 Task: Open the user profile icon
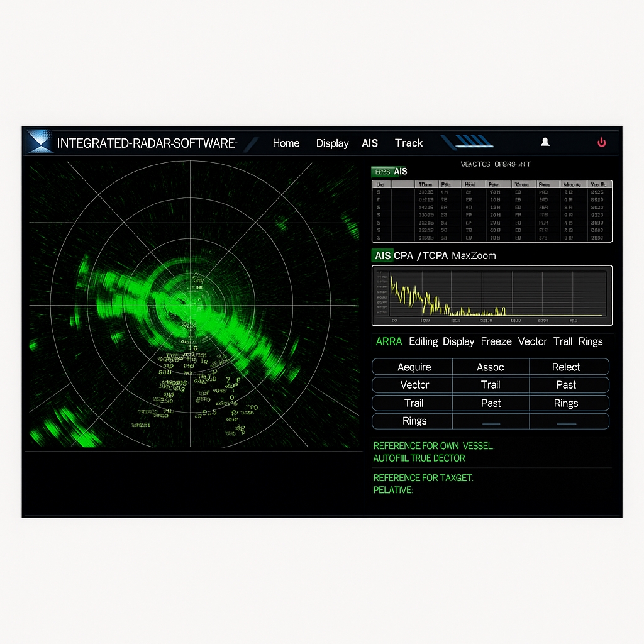[x=545, y=142]
